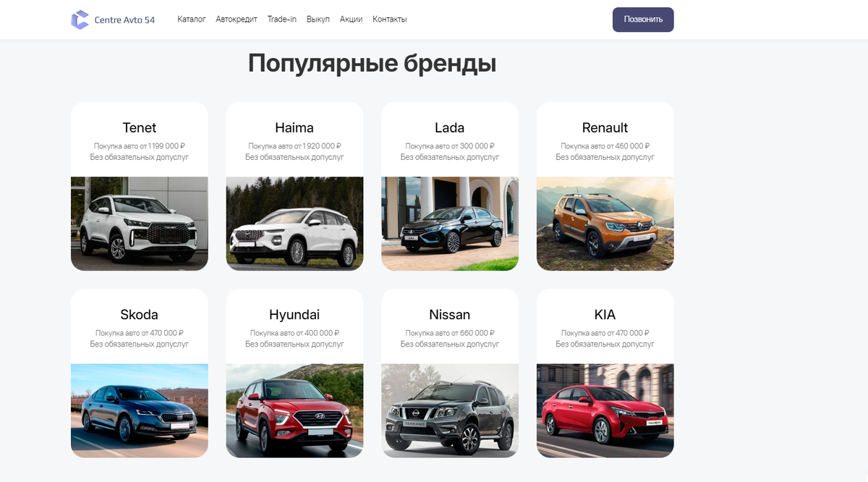868x482 pixels.
Task: Go to the Автокредит page
Action: tap(237, 20)
